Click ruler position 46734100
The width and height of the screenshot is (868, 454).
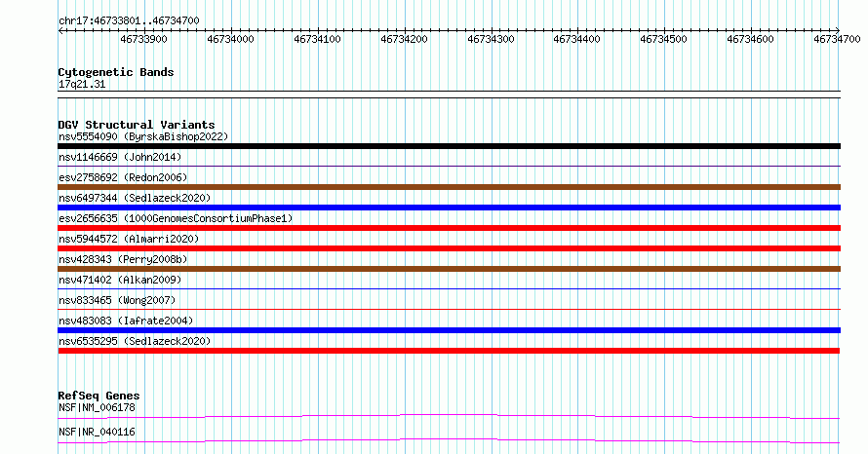tap(317, 39)
